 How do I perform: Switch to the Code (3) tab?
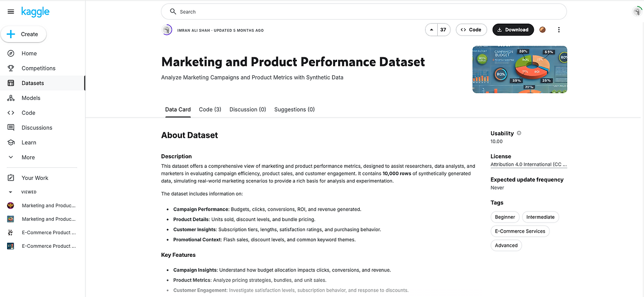[x=210, y=110]
